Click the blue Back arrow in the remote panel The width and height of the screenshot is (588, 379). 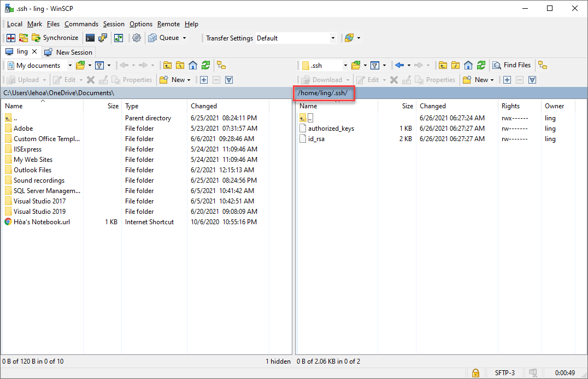399,65
